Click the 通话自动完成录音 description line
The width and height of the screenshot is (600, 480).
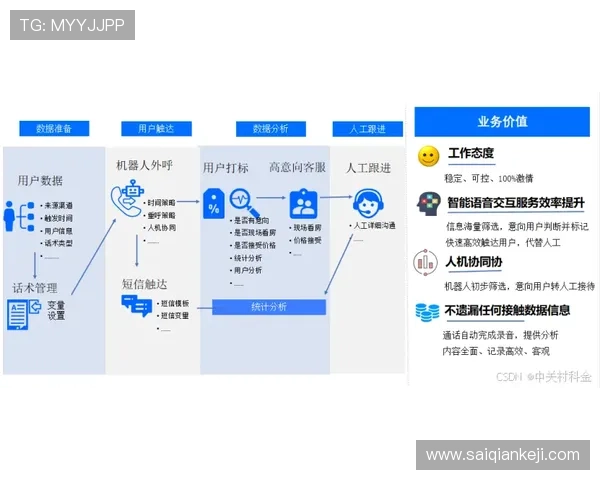(501, 335)
